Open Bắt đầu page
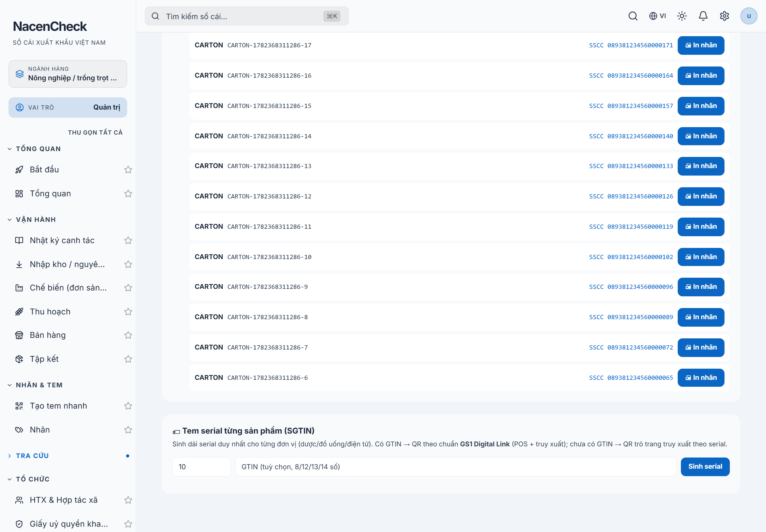Viewport: 766px width, 532px height. click(44, 170)
